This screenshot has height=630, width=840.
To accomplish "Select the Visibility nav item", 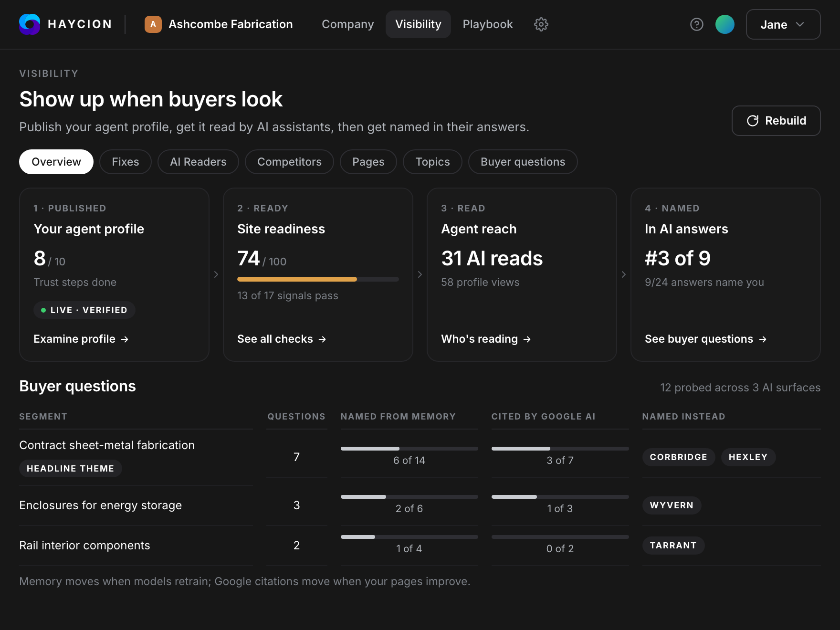I will (x=418, y=24).
